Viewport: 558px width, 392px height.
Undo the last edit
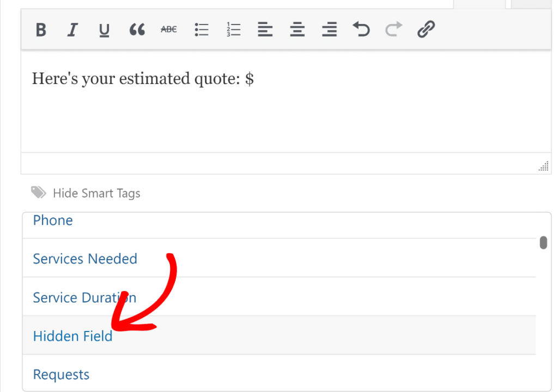click(361, 29)
